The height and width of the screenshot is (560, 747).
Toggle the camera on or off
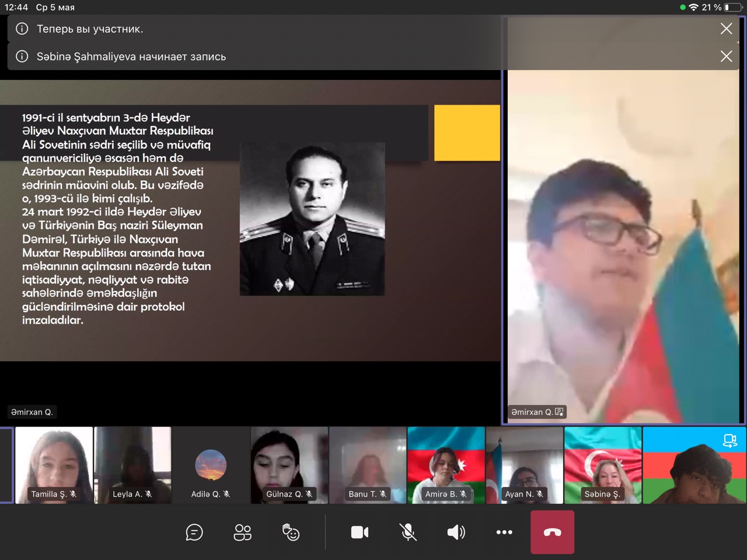359,532
